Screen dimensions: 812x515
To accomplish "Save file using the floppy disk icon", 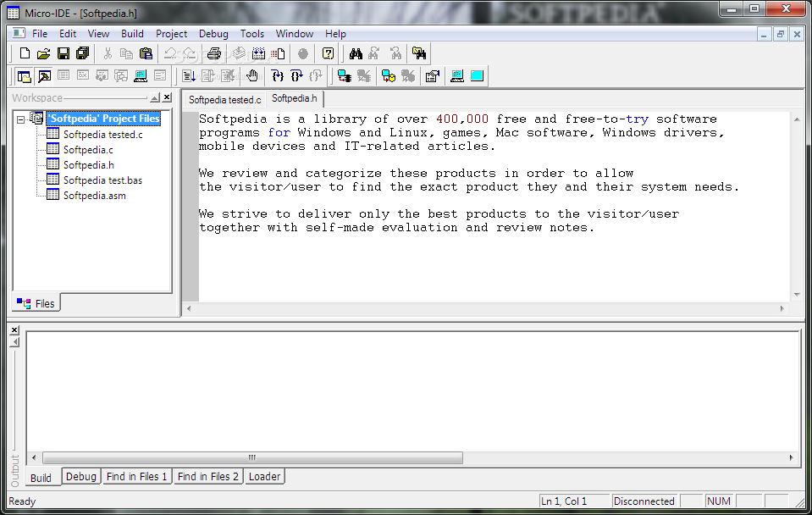I will pyautogui.click(x=64, y=53).
